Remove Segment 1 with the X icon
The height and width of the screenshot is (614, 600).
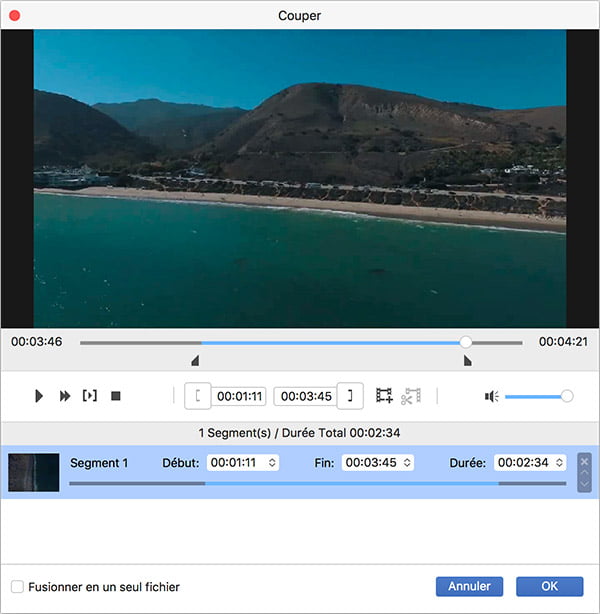[x=584, y=462]
